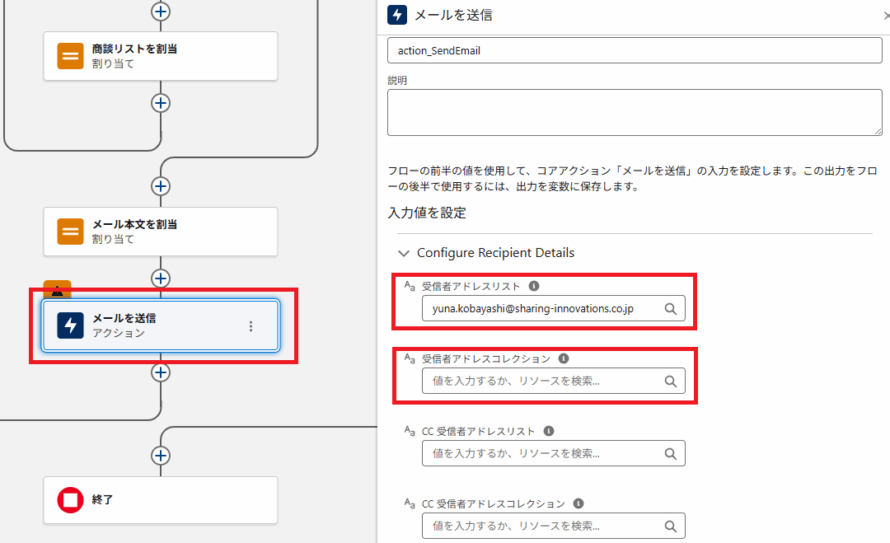Select the 終了 end element
The height and width of the screenshot is (543, 890).
pyautogui.click(x=160, y=499)
